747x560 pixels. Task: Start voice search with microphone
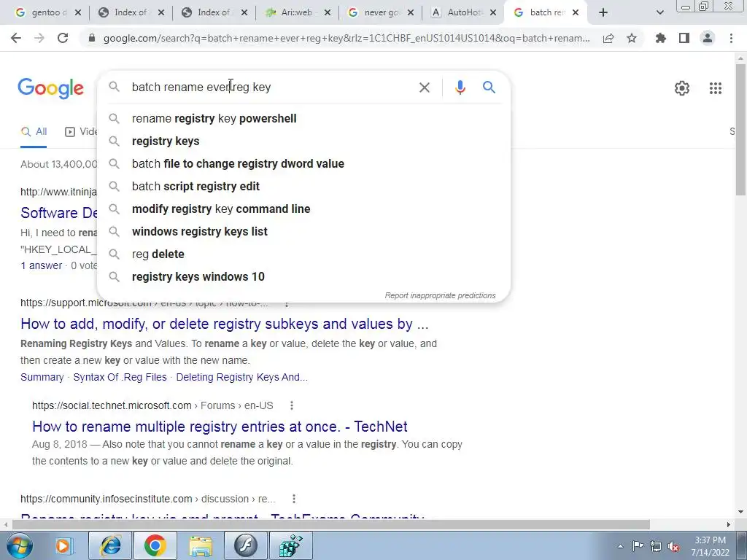(x=460, y=87)
